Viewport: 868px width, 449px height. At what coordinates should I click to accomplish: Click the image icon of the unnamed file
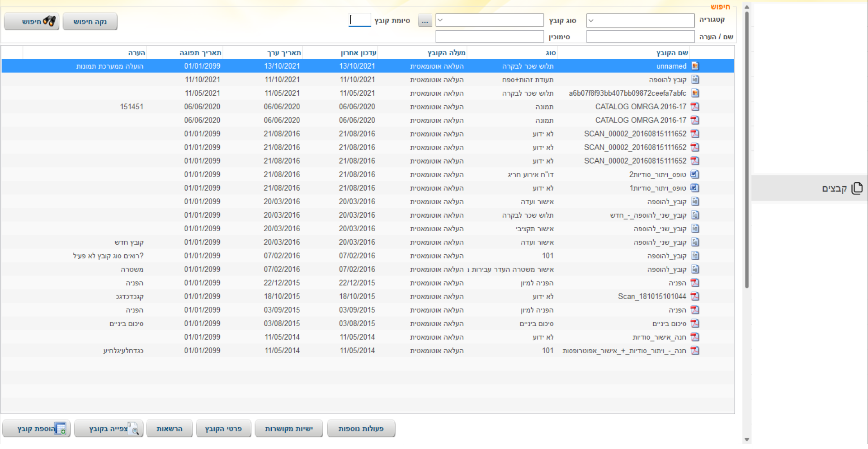695,66
